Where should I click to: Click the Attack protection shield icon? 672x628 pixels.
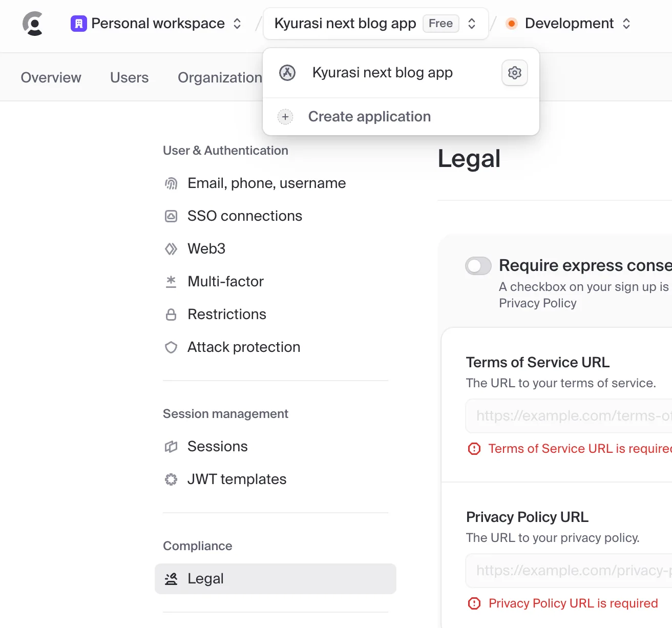(x=171, y=347)
